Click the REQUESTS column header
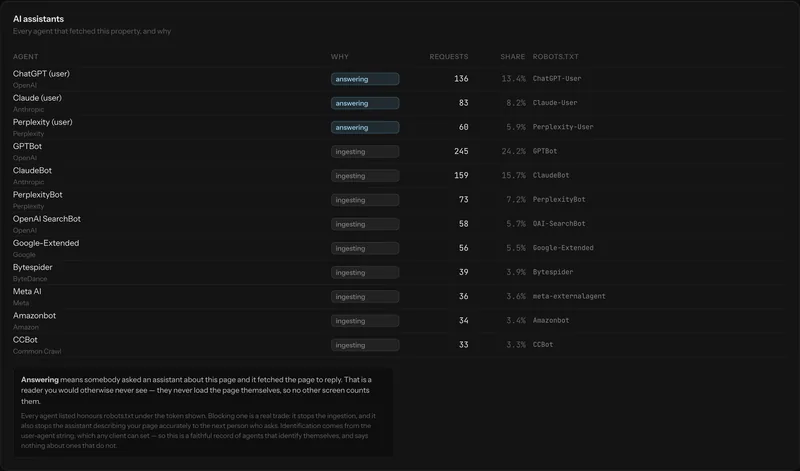This screenshot has height=471, width=800. (x=448, y=57)
